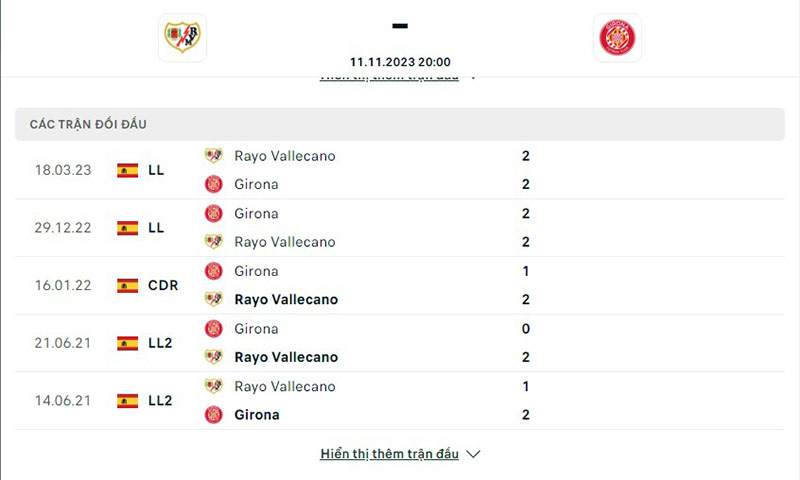Click Girona badge in 16.01.22 match

213,271
